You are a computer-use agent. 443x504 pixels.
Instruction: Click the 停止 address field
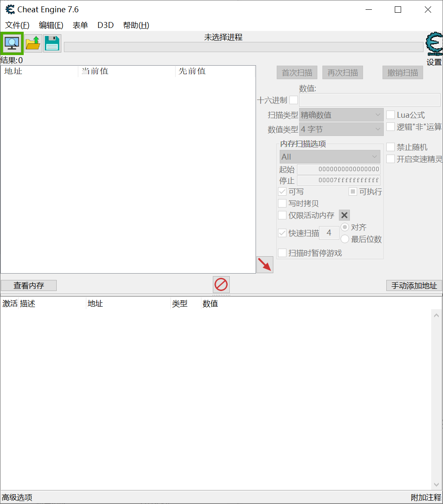[338, 180]
